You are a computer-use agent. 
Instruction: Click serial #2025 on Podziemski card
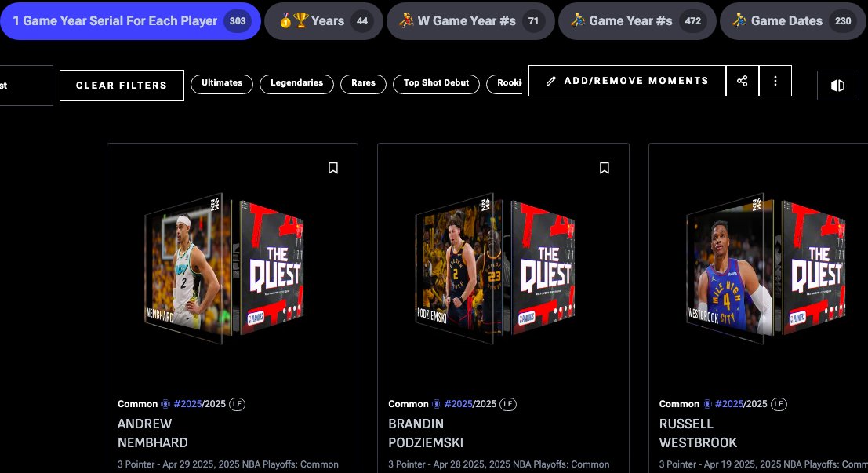459,404
